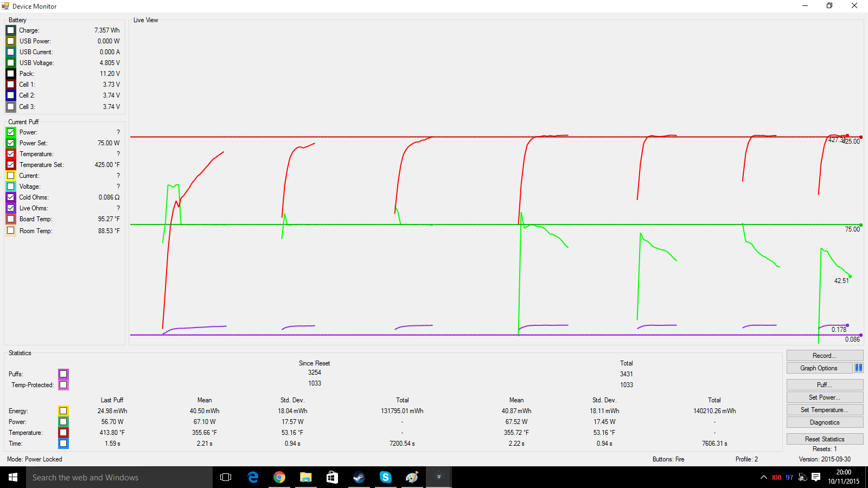Open the Diagnostics window
The image size is (868, 488).
point(824,422)
